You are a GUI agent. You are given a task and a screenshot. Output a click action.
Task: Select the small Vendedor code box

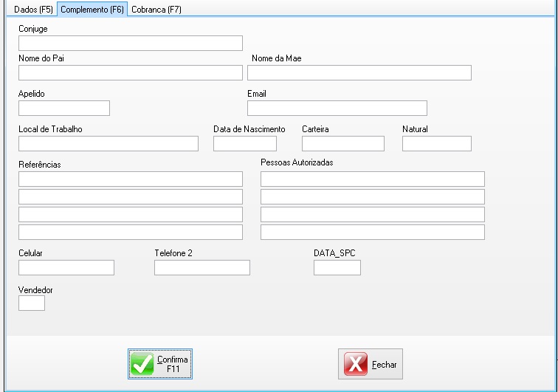click(31, 303)
